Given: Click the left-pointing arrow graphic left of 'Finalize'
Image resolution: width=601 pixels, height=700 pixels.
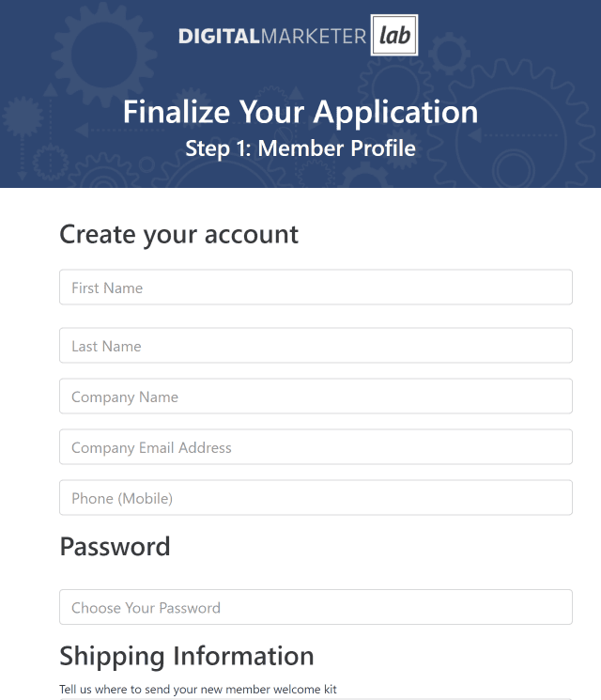Looking at the screenshot, I should click(82, 131).
